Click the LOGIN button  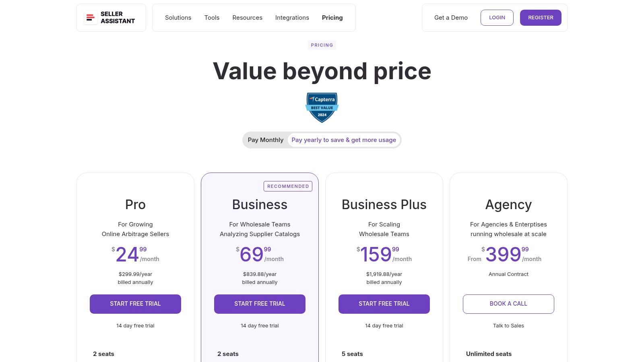pyautogui.click(x=497, y=18)
